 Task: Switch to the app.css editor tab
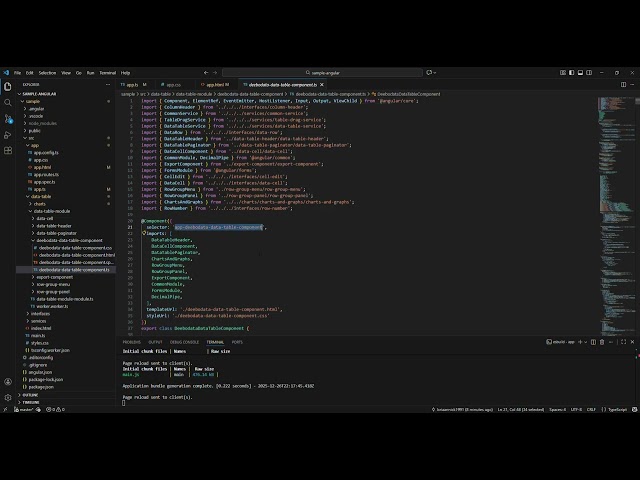(173, 85)
